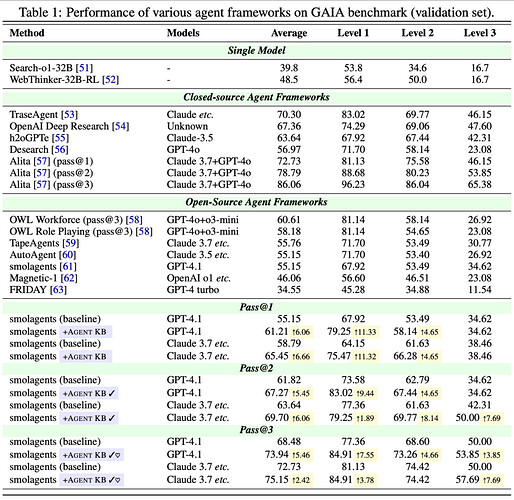Screen dimensions: 514x500
Task: Open reference 56 beside Desearch
Action: pyautogui.click(x=60, y=150)
